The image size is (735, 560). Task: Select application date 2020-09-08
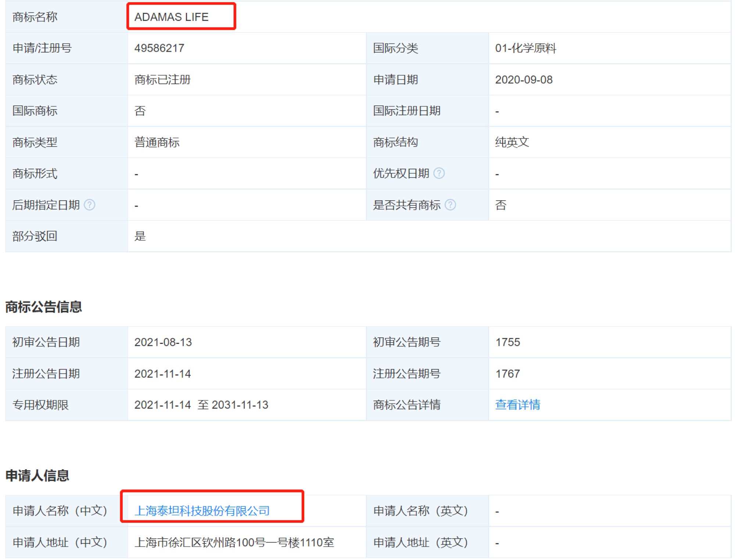point(524,79)
